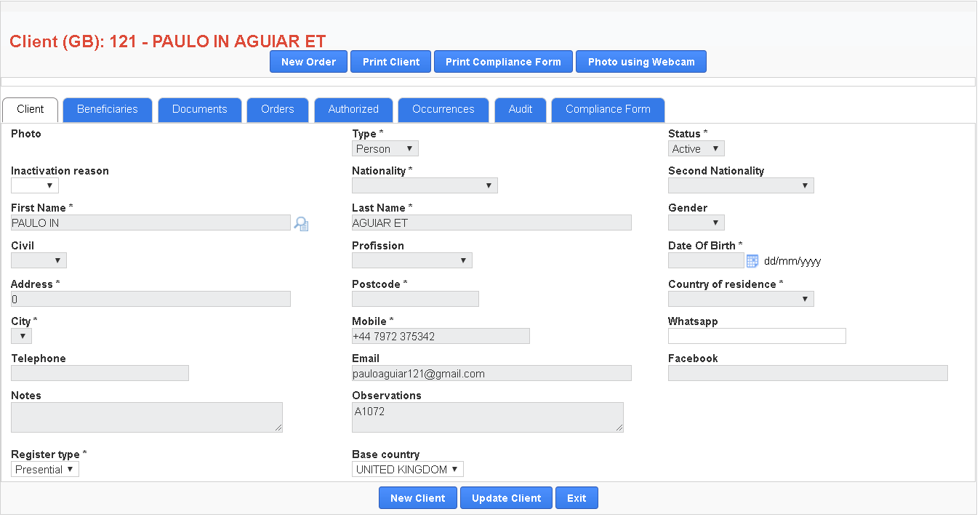Click the search icon beside First Name
Viewport: 980px width, 517px height.
click(301, 224)
